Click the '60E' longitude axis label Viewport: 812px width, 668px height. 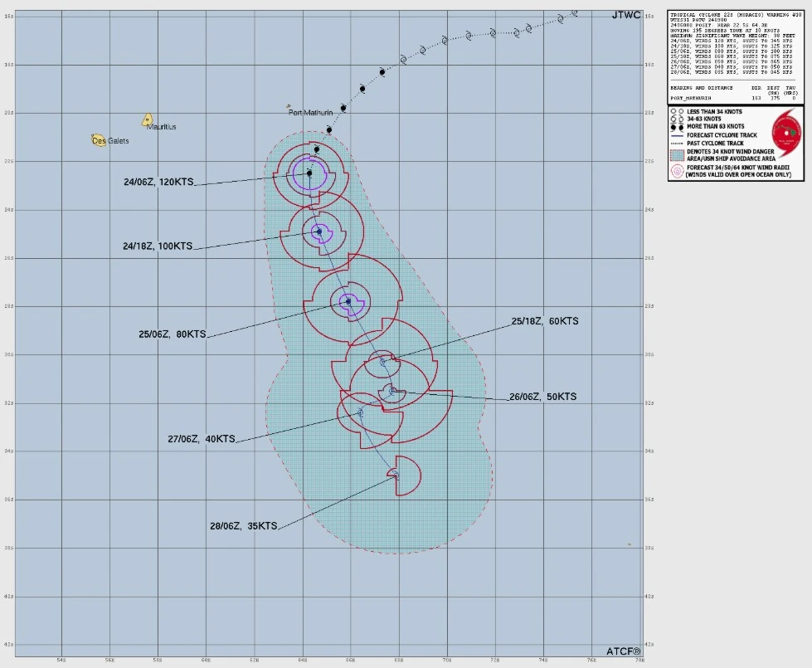click(206, 661)
